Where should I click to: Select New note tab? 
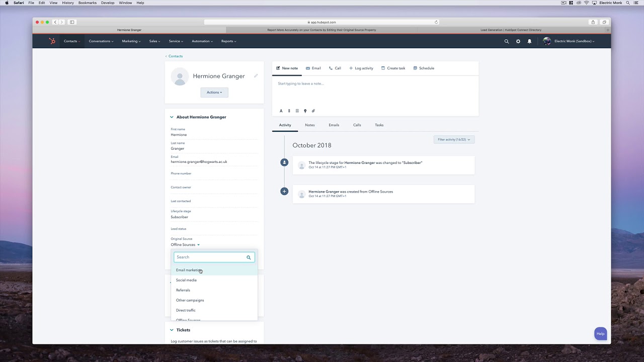(287, 68)
